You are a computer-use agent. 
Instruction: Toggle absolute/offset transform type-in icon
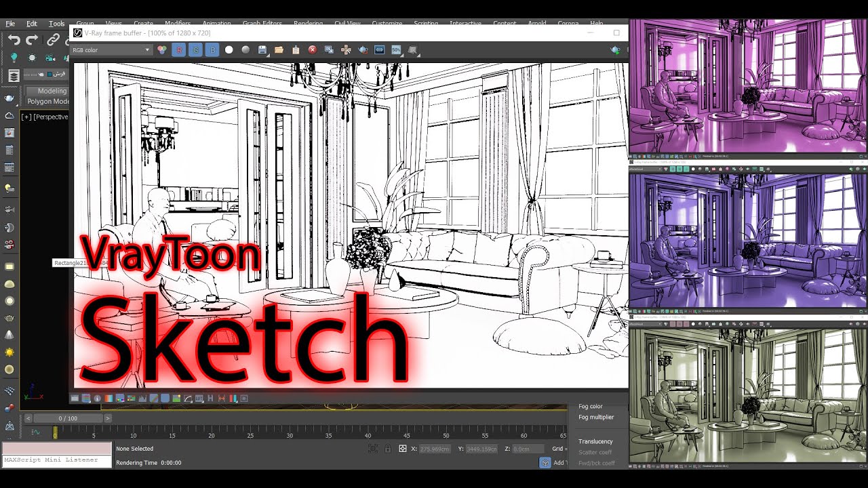coord(403,449)
